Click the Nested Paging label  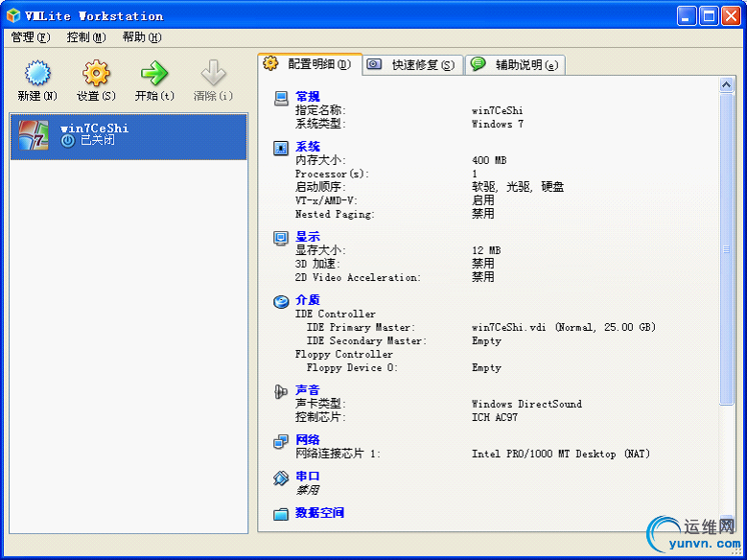[335, 215]
